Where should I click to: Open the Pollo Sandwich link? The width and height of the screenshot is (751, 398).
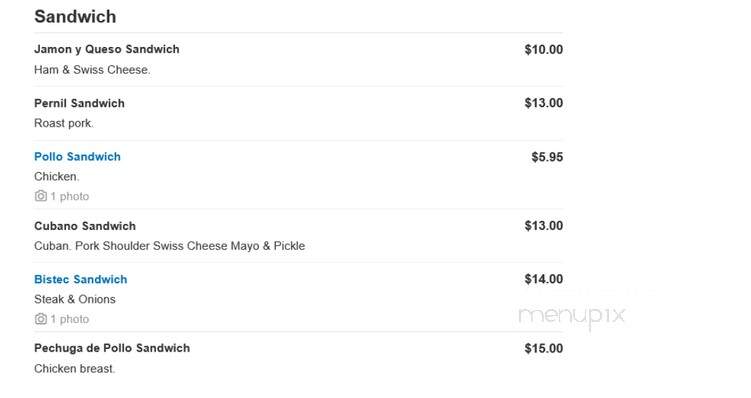[x=77, y=157]
